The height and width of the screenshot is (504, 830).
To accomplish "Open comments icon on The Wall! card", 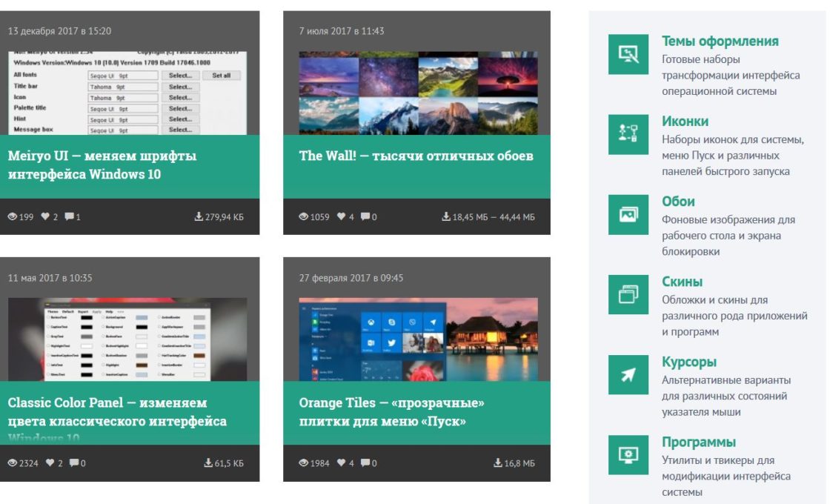I will click(365, 216).
